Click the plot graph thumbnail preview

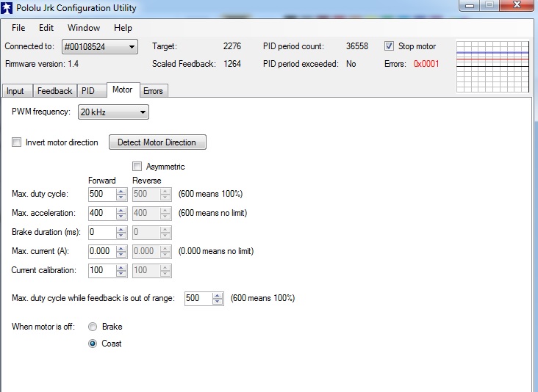click(493, 66)
